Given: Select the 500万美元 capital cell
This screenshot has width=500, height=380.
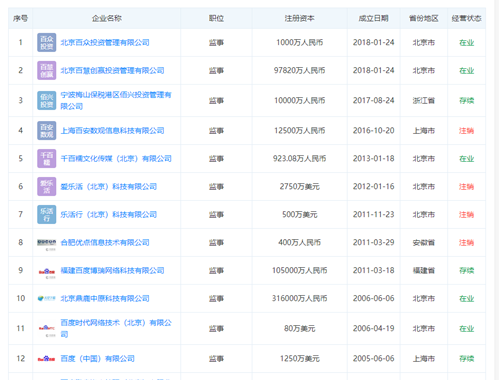Looking at the screenshot, I should (299, 215).
